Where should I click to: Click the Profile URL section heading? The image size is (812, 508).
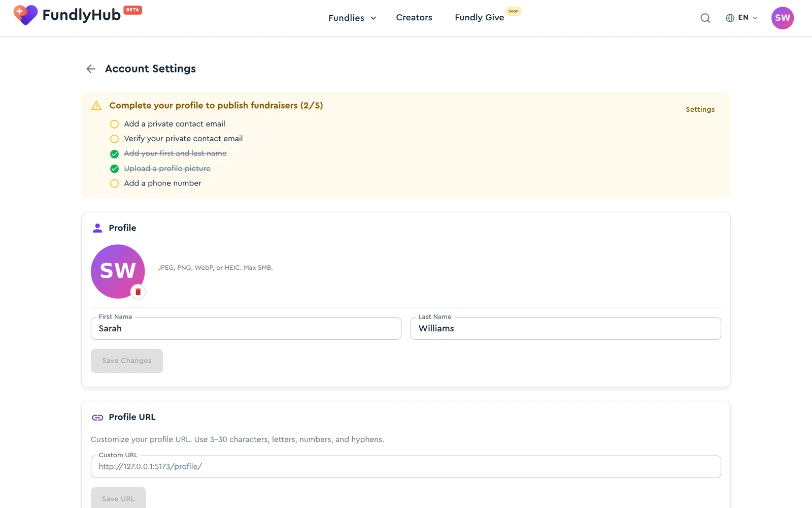click(x=132, y=417)
